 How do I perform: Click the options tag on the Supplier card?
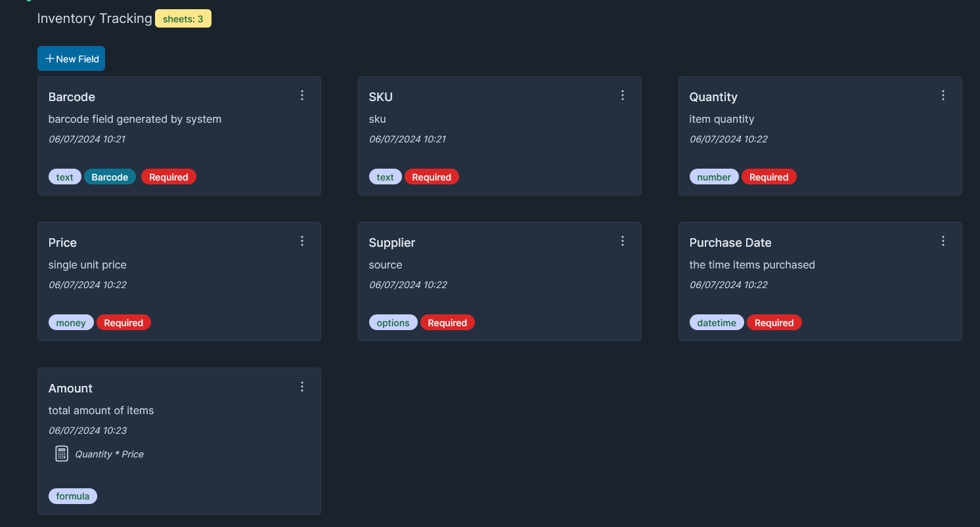(393, 323)
